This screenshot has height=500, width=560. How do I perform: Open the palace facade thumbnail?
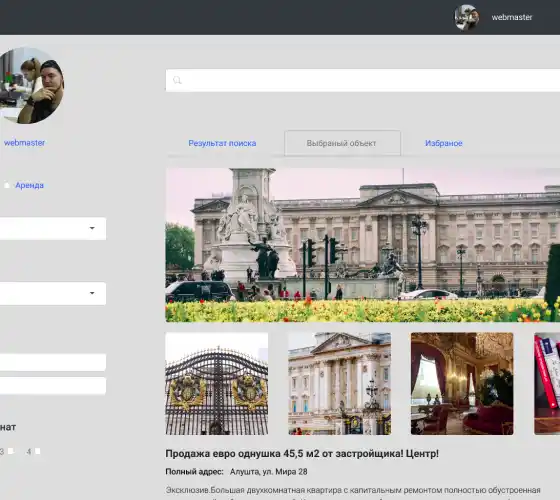[340, 384]
